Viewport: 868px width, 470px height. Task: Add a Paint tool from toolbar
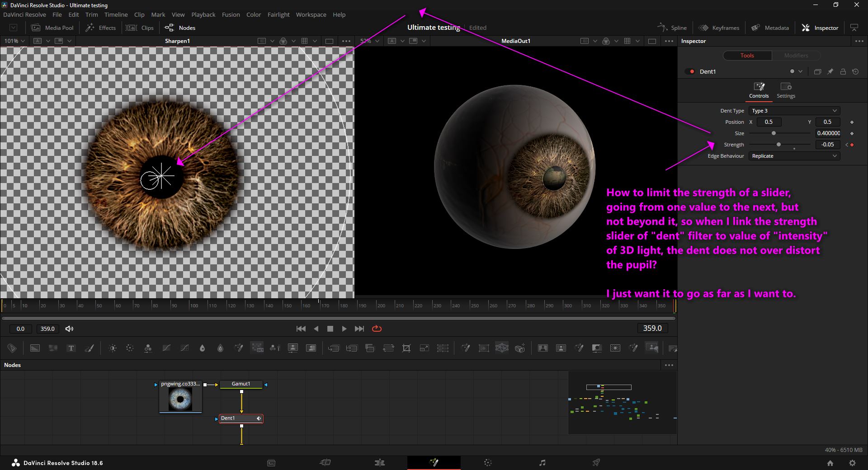coord(89,348)
